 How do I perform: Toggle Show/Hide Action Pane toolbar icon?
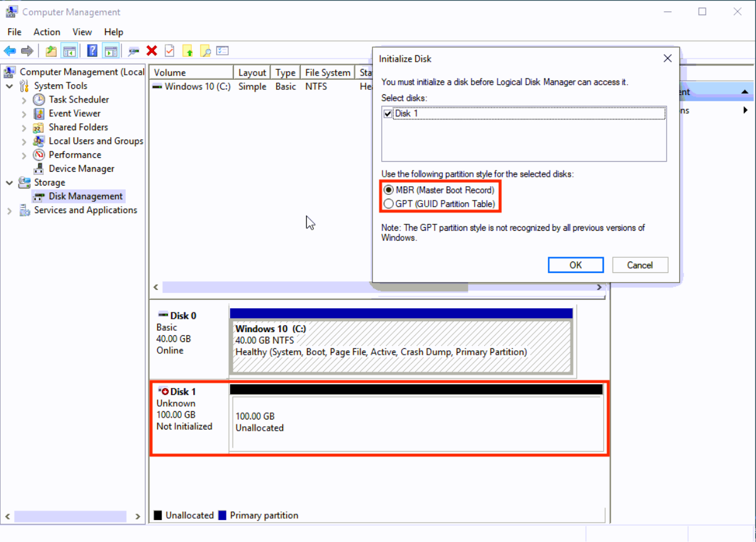111,51
